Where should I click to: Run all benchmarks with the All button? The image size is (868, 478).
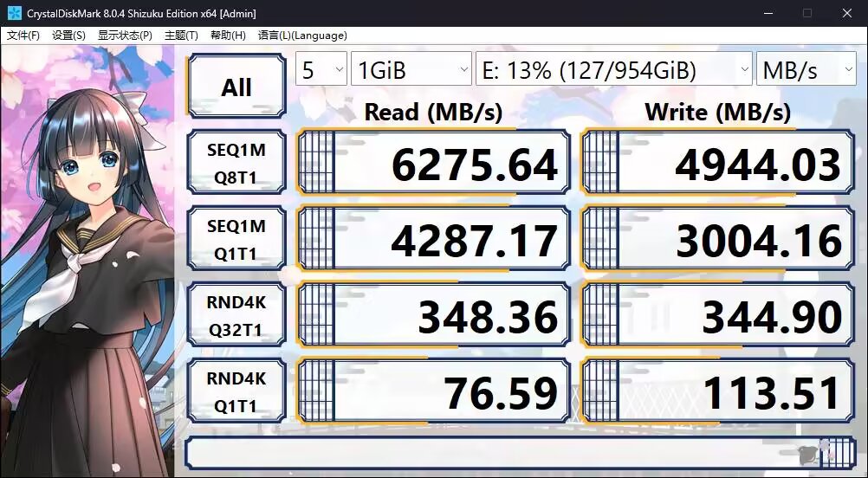click(237, 87)
